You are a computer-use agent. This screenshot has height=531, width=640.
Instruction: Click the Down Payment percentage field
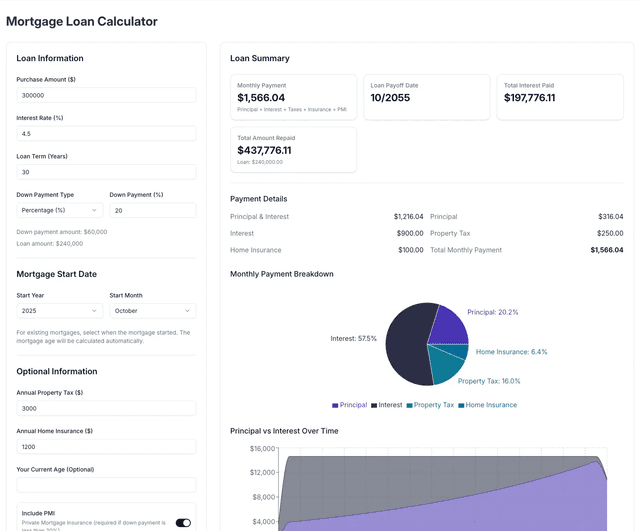[x=152, y=210]
